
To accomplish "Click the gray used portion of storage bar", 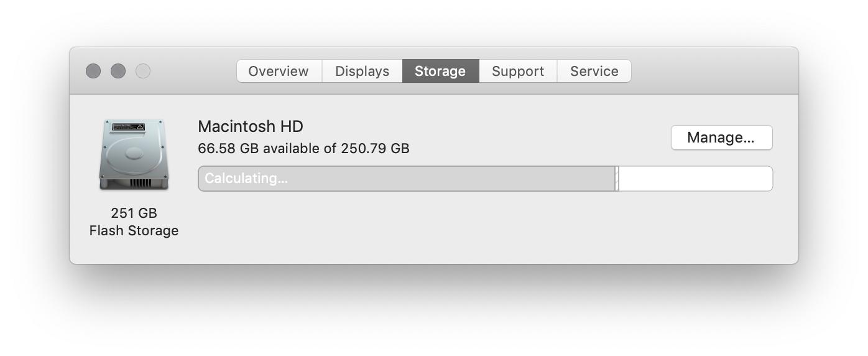I will pos(407,179).
